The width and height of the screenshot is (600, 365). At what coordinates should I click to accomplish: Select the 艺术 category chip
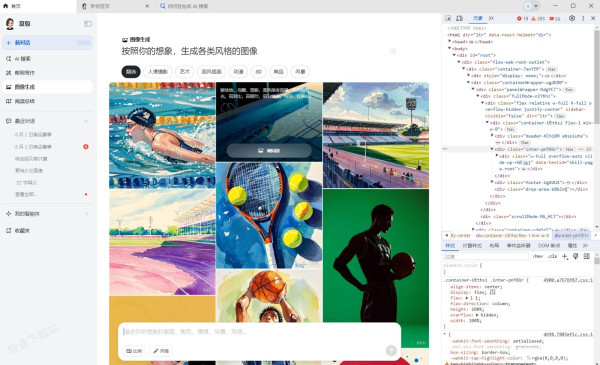184,72
